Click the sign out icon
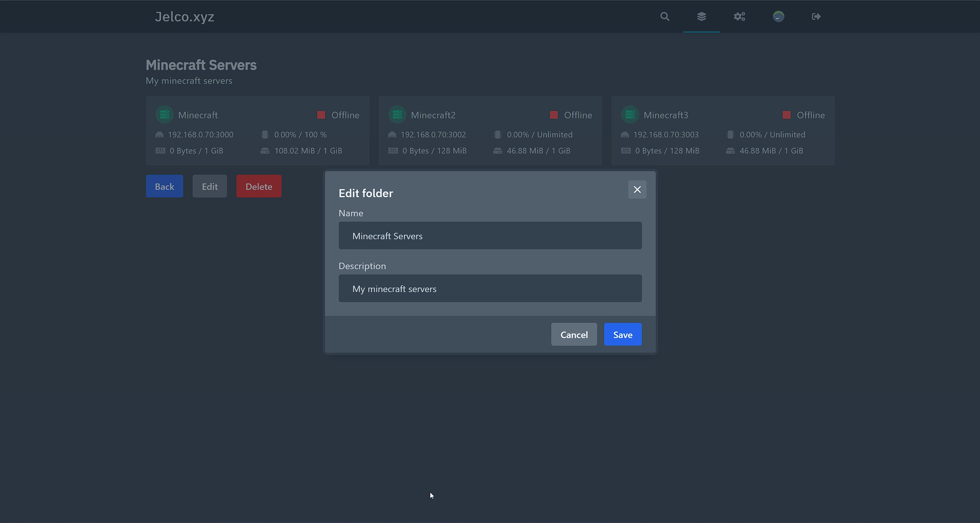Image resolution: width=980 pixels, height=523 pixels. click(x=816, y=16)
